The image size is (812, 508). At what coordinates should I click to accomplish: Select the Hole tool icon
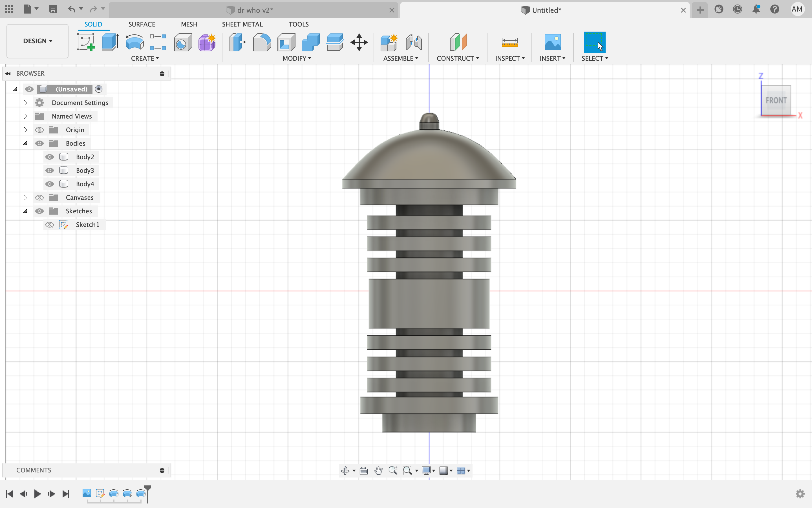click(x=183, y=42)
